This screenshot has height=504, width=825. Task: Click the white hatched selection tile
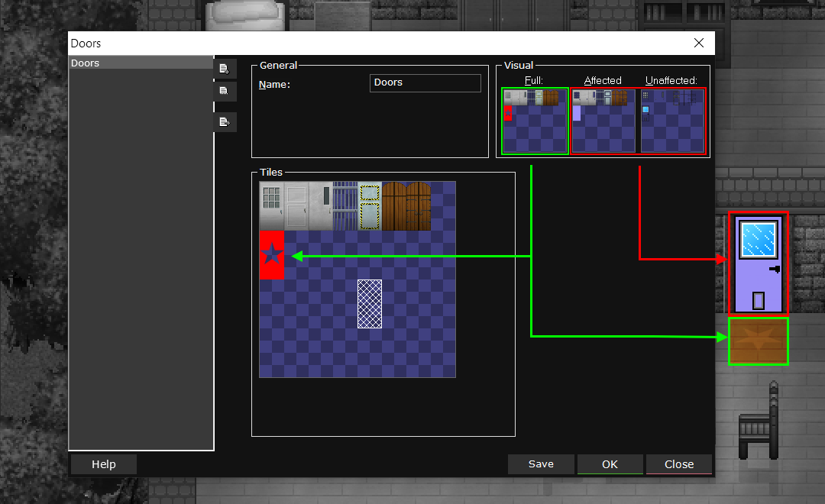370,304
